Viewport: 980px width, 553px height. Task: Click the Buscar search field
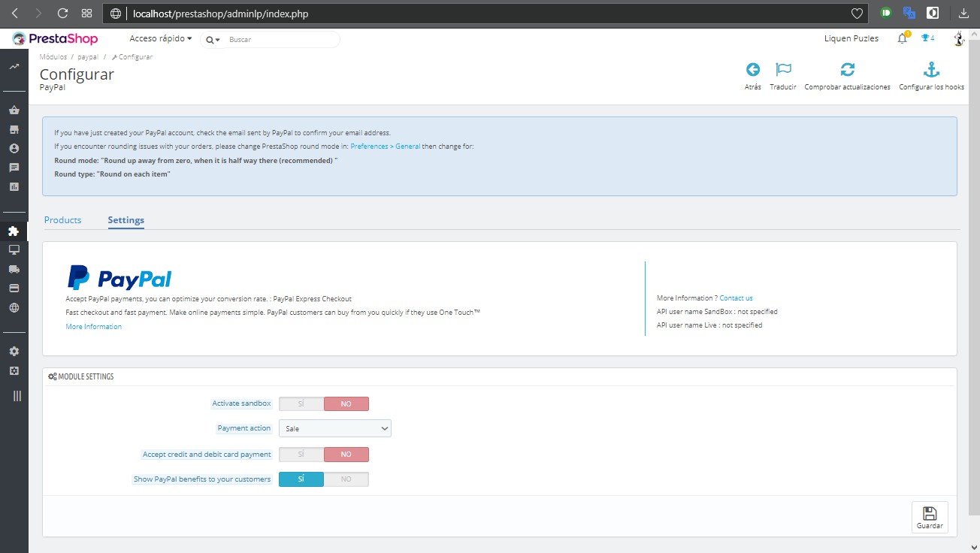(282, 39)
